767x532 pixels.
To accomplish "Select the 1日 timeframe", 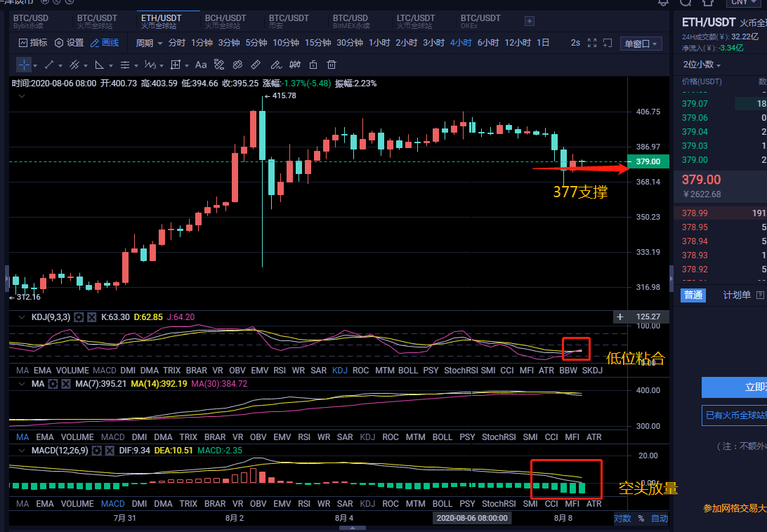I will pos(543,43).
